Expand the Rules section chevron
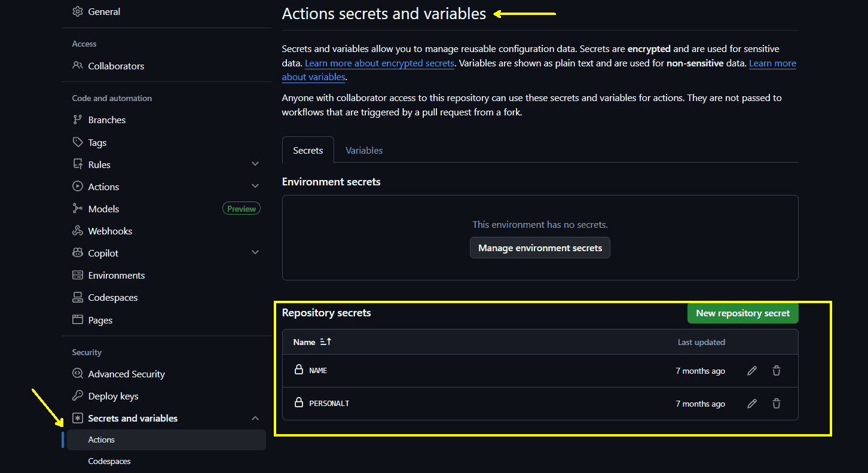The image size is (868, 473). point(255,164)
